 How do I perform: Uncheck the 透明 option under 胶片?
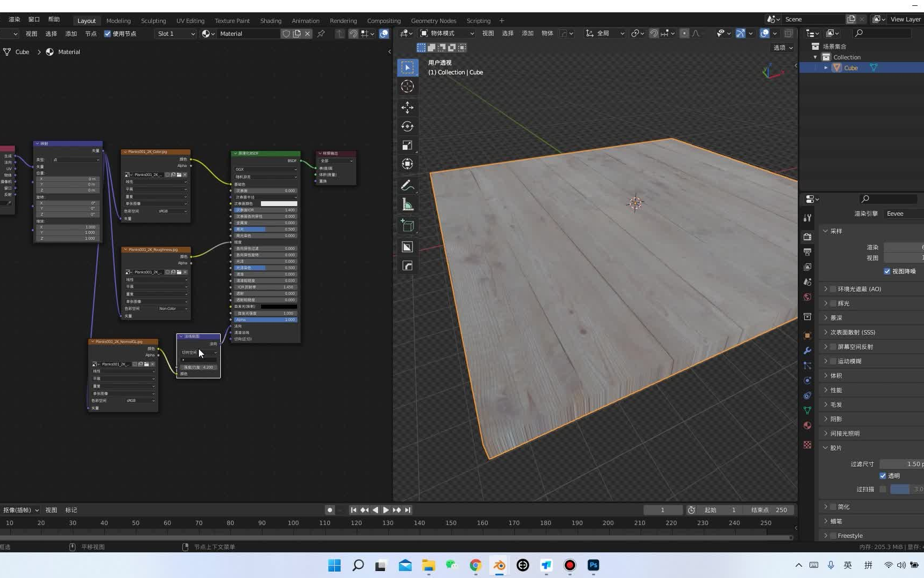(x=883, y=476)
